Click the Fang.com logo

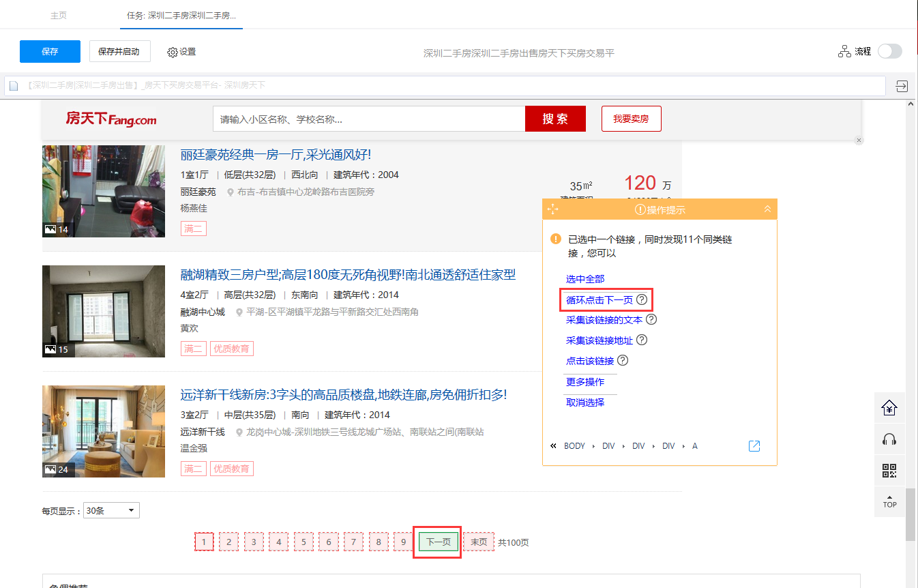tap(111, 119)
